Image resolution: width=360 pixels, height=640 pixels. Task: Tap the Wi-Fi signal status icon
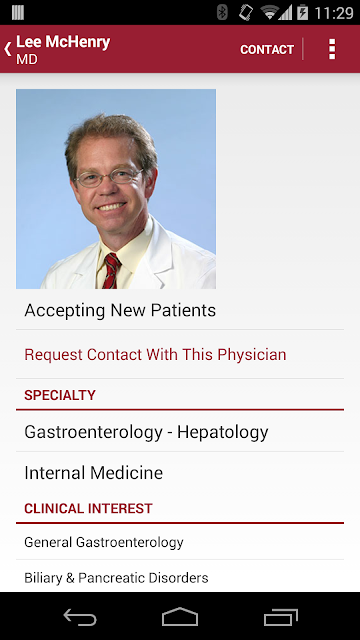point(270,12)
